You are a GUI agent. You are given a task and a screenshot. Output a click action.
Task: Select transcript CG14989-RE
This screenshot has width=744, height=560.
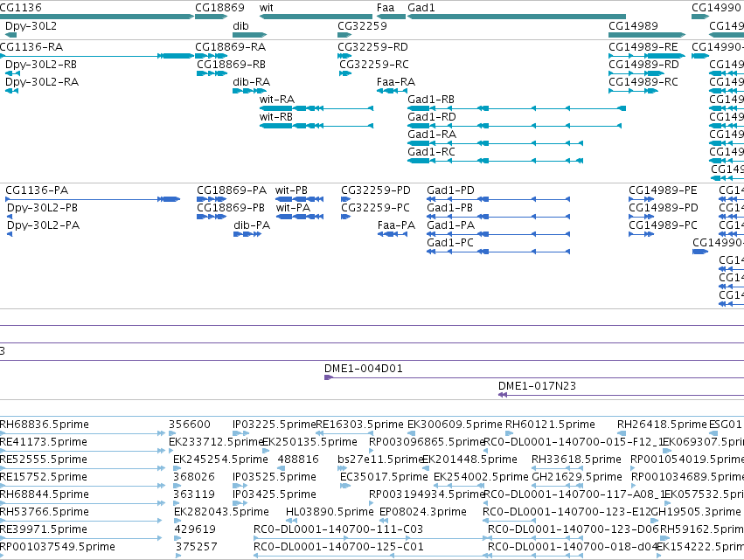[647, 56]
